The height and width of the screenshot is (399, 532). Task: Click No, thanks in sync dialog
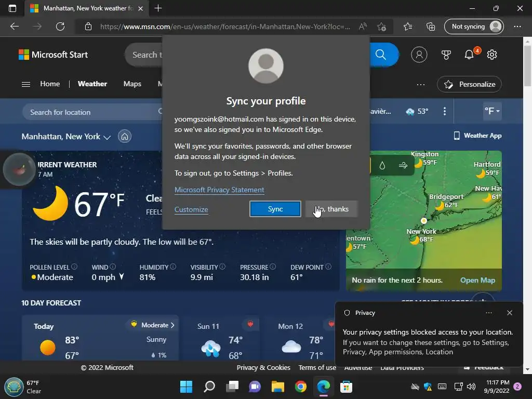click(331, 209)
